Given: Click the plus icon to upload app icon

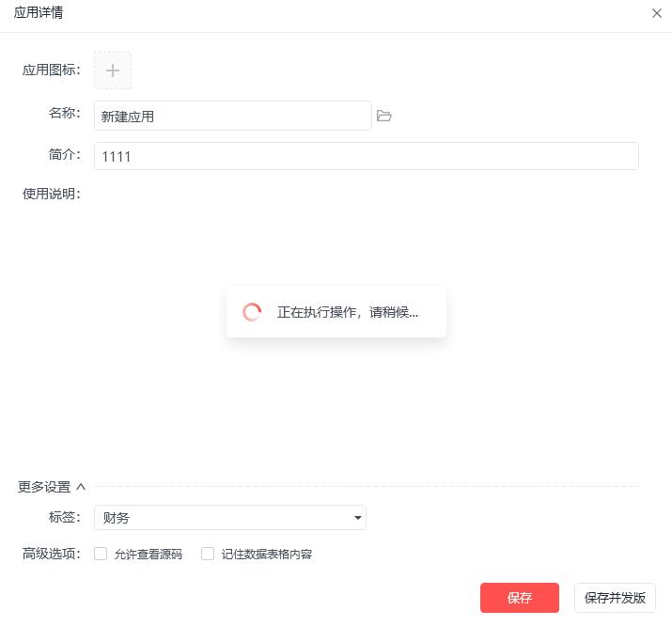Looking at the screenshot, I should click(113, 70).
